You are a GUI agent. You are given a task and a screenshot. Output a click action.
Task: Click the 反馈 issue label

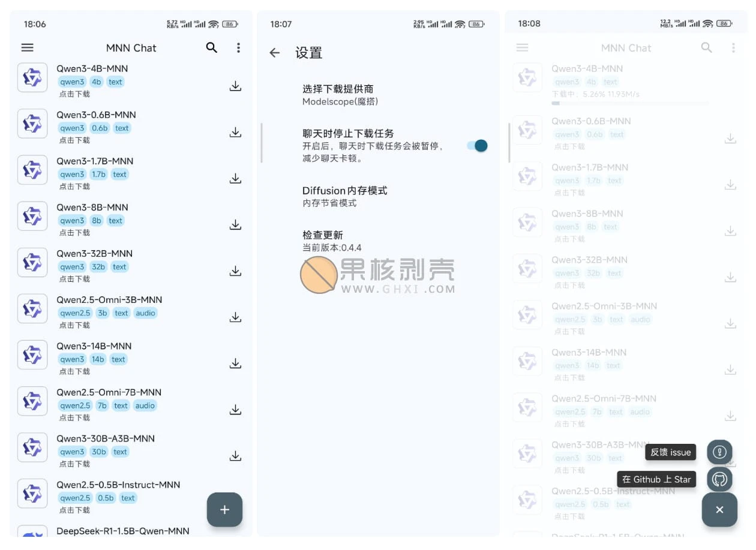pos(671,452)
